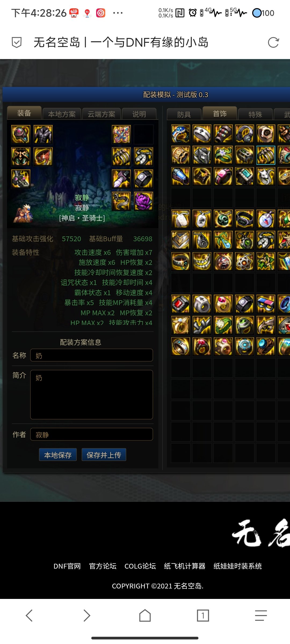Image resolution: width=290 pixels, height=644 pixels.
Task: Pick the highlighted claw bracelet in the grid
Action: (x=266, y=155)
